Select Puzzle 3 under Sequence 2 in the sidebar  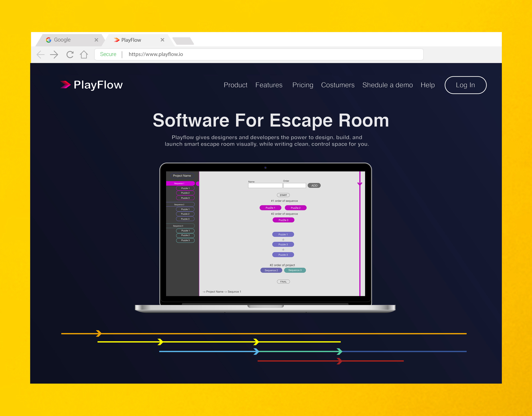click(185, 219)
